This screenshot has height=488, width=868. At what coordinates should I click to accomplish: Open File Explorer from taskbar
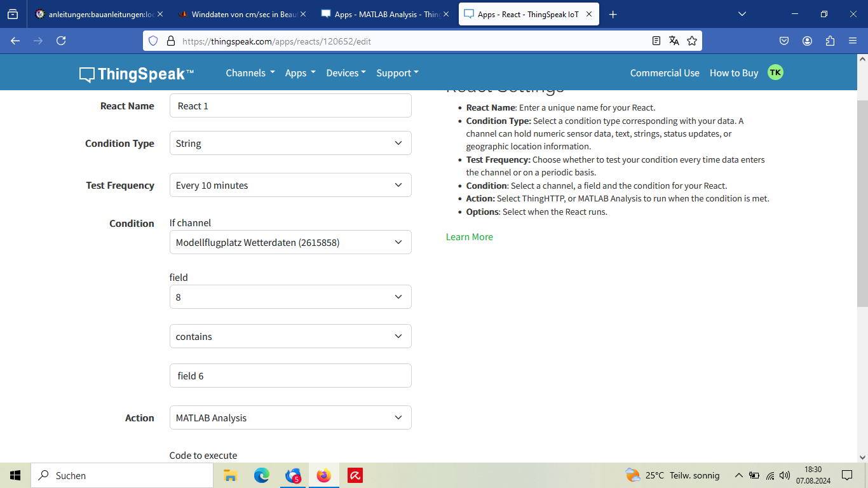[x=230, y=475]
